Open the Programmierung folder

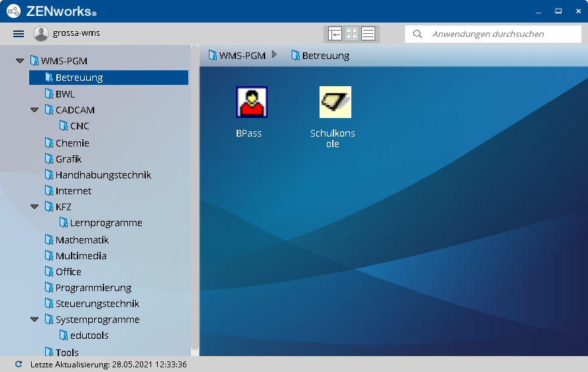click(x=88, y=288)
